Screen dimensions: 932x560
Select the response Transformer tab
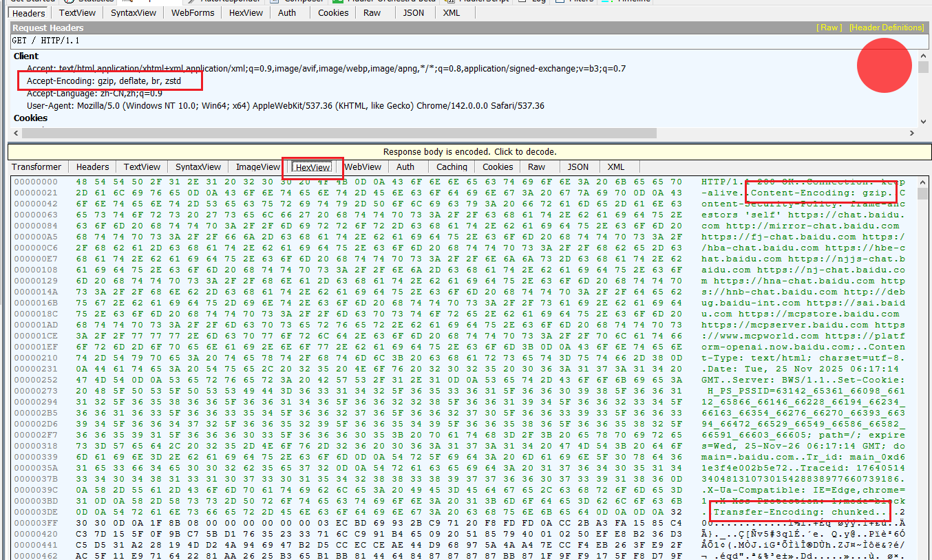pyautogui.click(x=36, y=166)
